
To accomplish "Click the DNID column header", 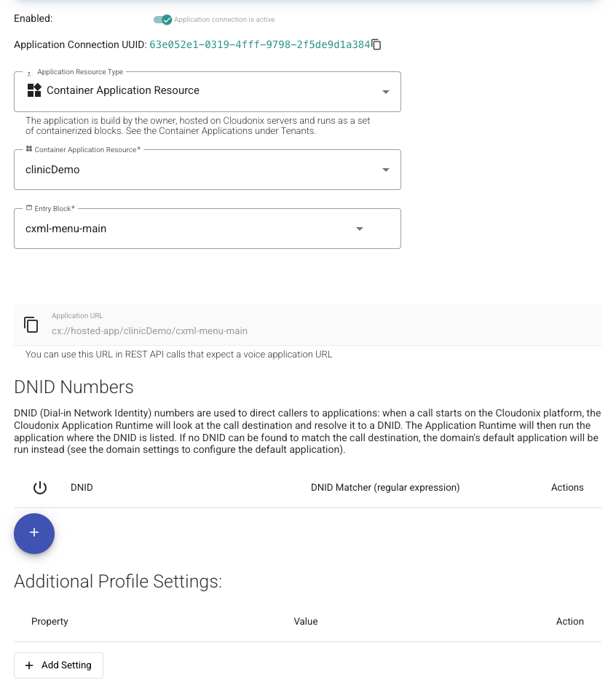I will (x=82, y=488).
